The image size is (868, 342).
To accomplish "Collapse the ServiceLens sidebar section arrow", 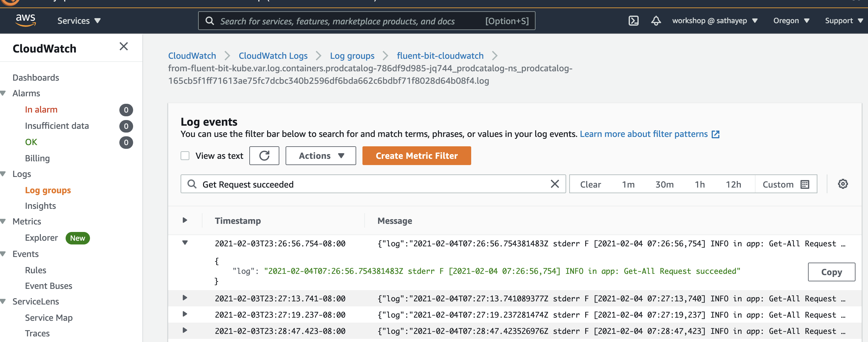I will tap(3, 302).
